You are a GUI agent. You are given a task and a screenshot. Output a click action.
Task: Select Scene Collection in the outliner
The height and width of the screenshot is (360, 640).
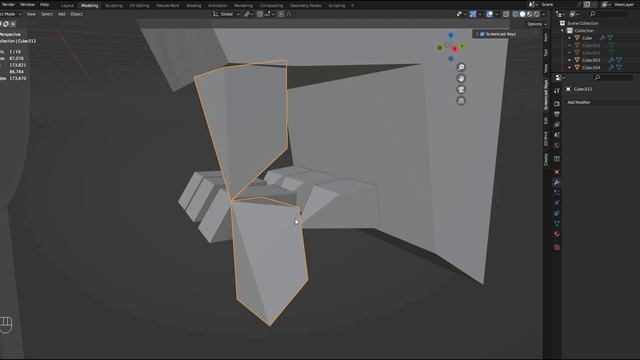click(583, 23)
